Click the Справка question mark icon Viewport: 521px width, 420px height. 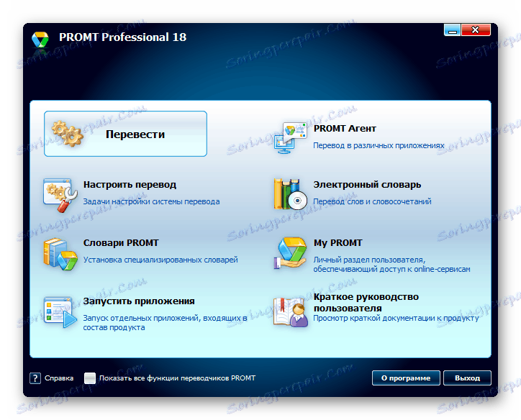pos(35,378)
